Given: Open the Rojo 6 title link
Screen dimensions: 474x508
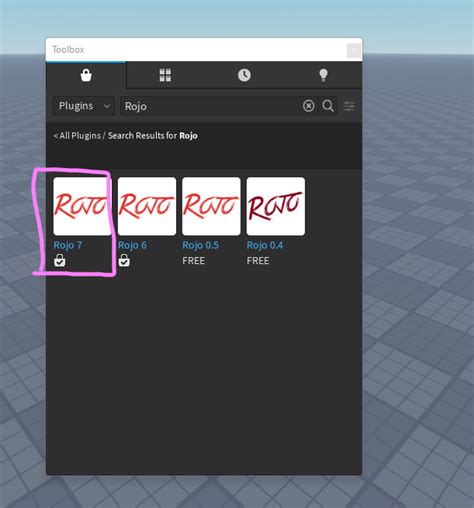Looking at the screenshot, I should click(132, 245).
